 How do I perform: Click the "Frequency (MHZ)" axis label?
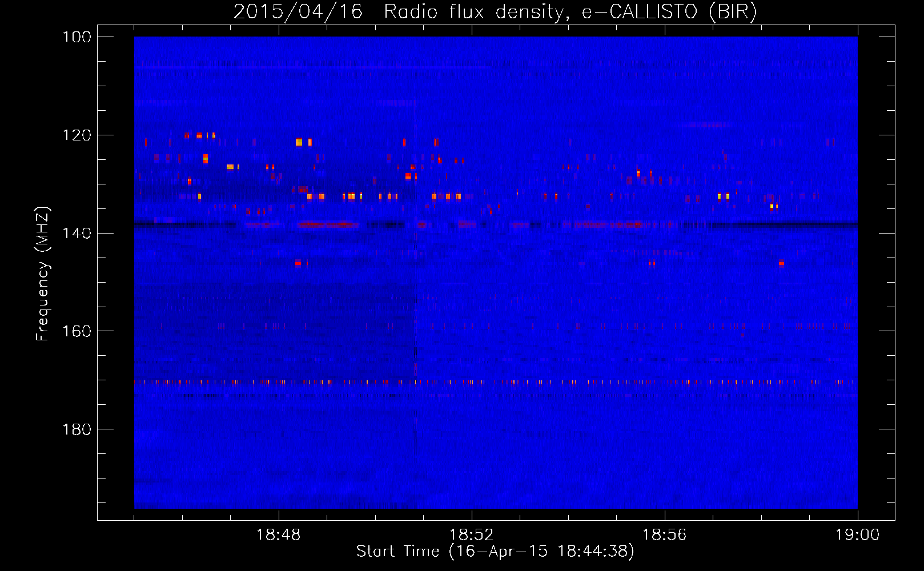43,273
